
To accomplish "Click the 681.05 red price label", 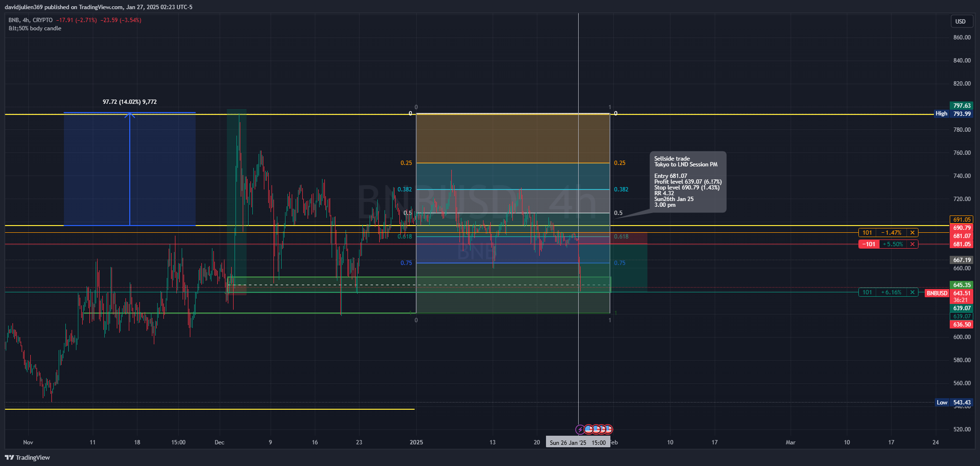I will pos(962,244).
